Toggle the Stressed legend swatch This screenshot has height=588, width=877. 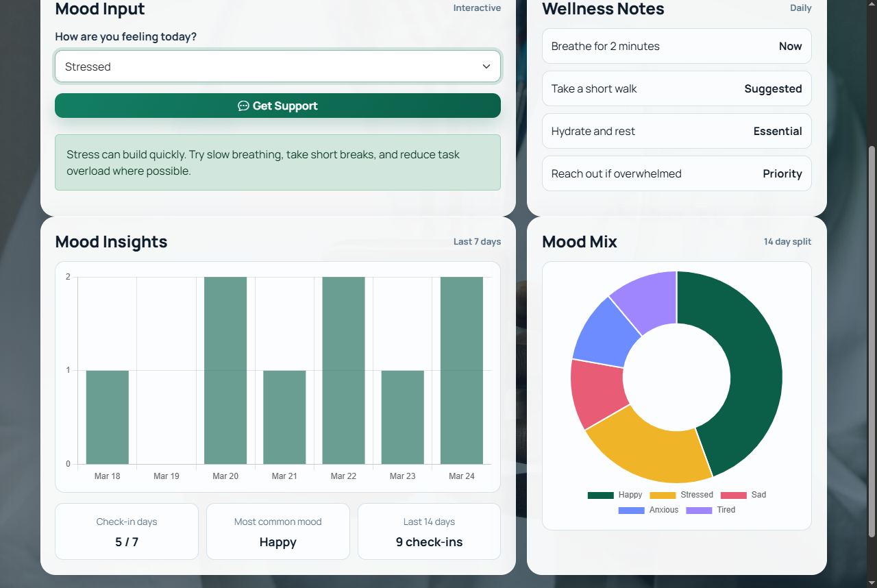coord(663,495)
